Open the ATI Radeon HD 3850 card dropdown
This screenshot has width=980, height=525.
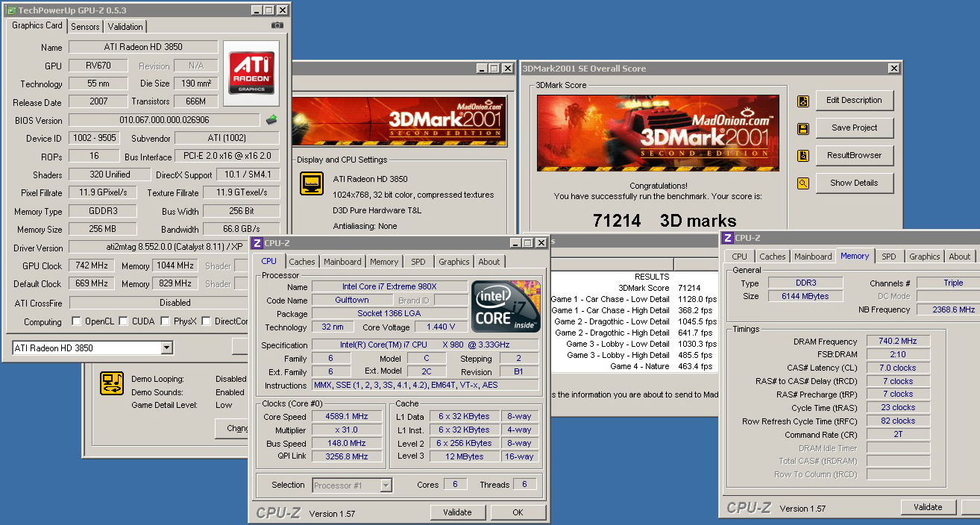pos(166,348)
